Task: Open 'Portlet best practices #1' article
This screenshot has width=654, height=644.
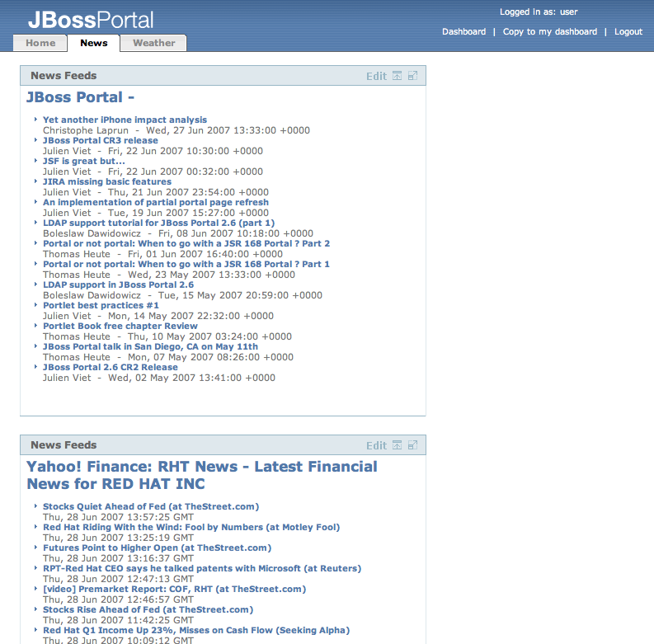Action: tap(101, 305)
